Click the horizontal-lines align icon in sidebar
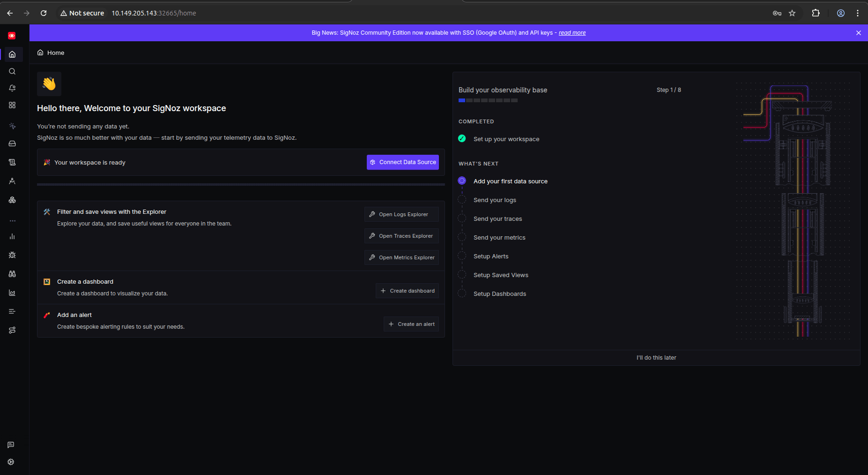The image size is (868, 475). (12, 311)
